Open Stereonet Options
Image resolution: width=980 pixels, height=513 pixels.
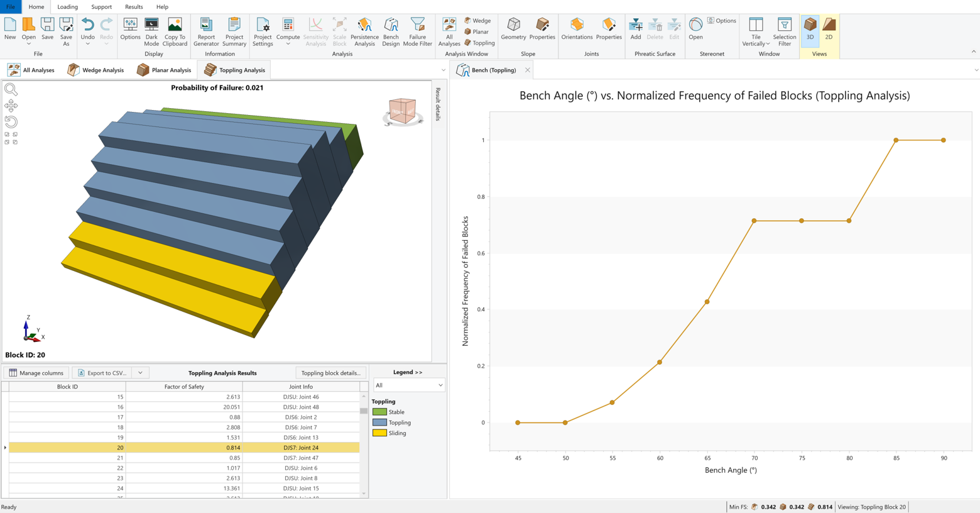(x=722, y=21)
